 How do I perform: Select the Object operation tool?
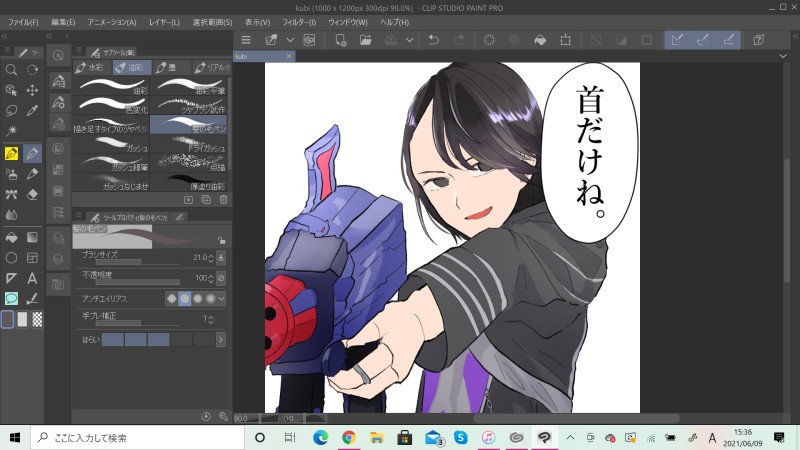pos(11,90)
